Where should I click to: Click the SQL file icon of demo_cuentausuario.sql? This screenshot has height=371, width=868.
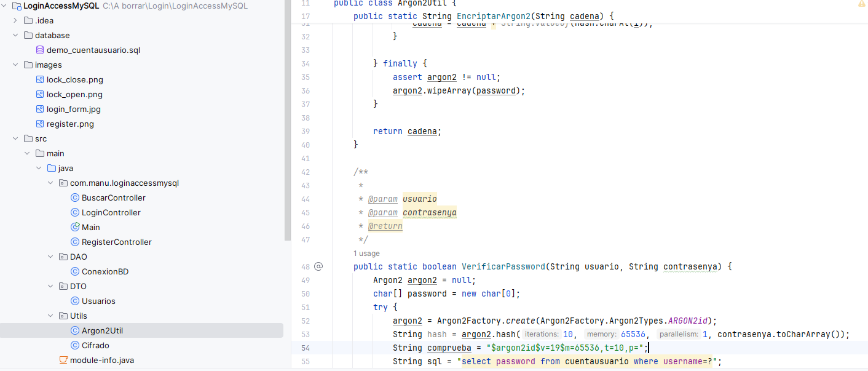click(40, 50)
